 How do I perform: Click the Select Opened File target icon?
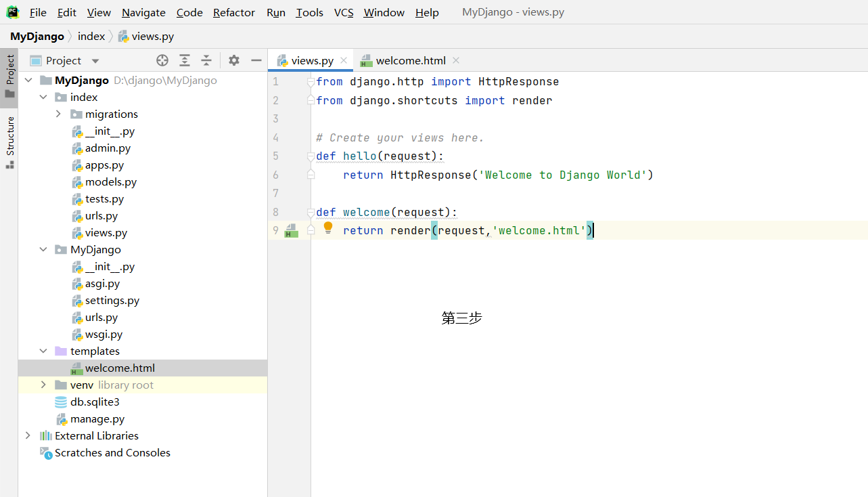point(162,60)
